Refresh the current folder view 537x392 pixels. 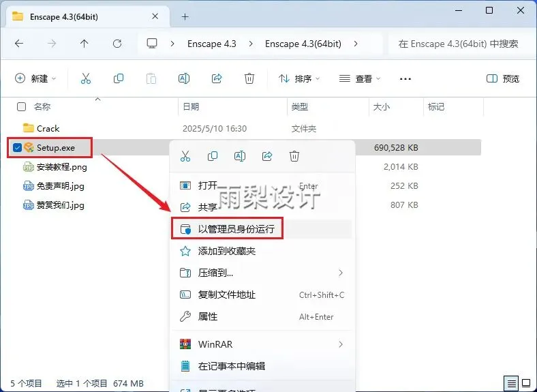(117, 44)
